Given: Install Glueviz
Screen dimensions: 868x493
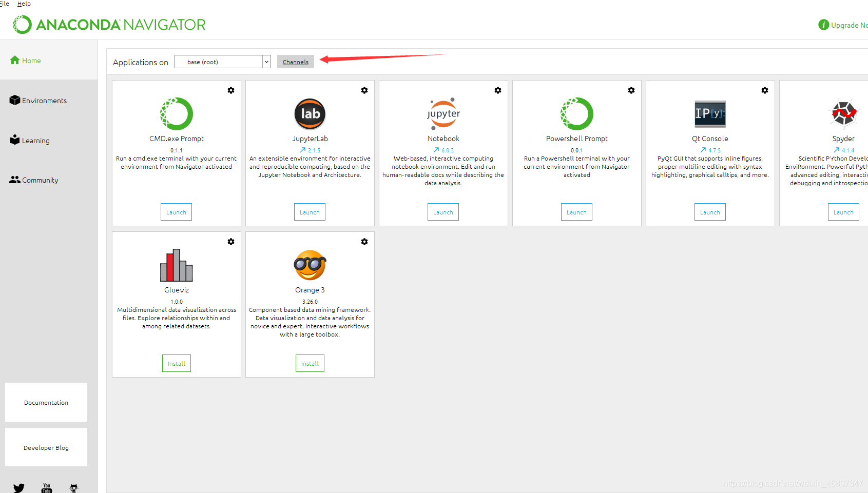Looking at the screenshot, I should 177,363.
